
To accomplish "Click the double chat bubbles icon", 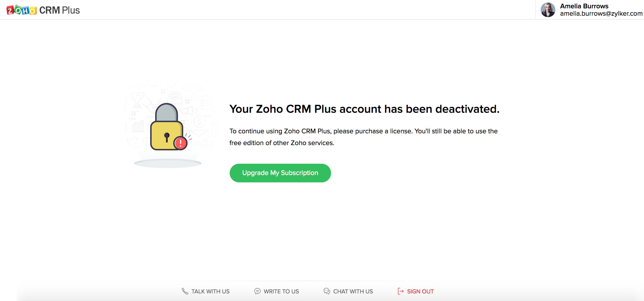I will pyautogui.click(x=327, y=291).
